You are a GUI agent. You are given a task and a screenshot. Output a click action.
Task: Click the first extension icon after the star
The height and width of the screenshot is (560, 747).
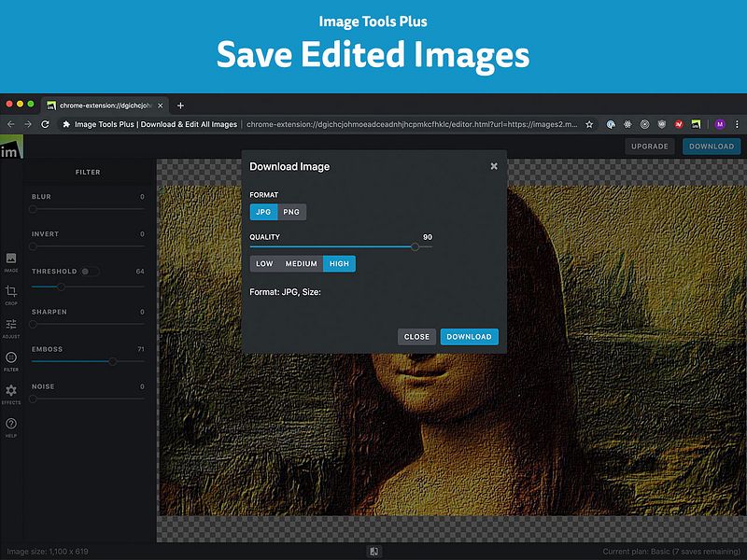click(x=611, y=124)
